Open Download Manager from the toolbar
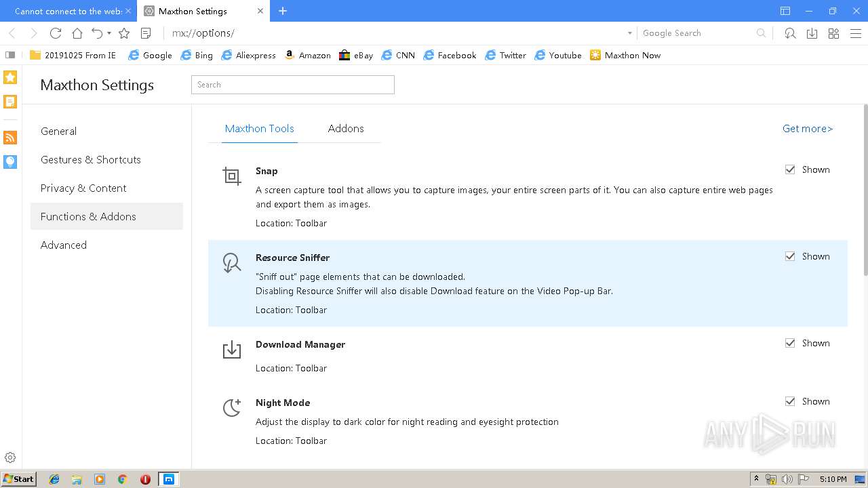 (812, 33)
